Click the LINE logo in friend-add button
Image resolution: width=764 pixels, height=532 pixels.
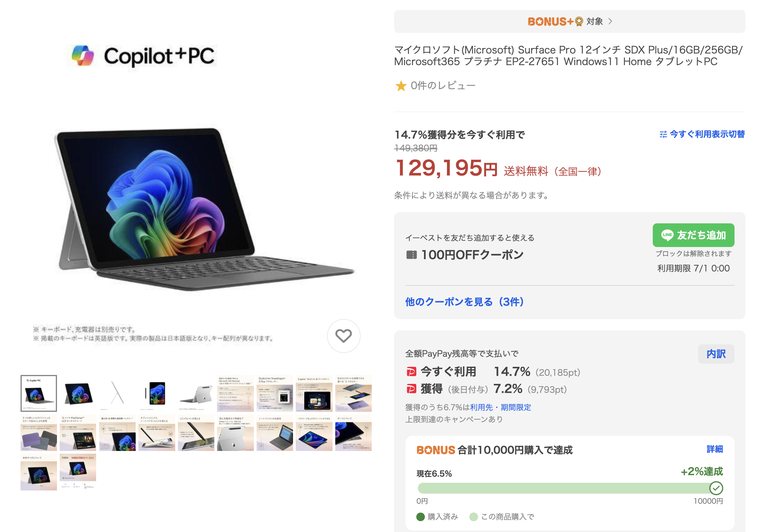click(667, 235)
